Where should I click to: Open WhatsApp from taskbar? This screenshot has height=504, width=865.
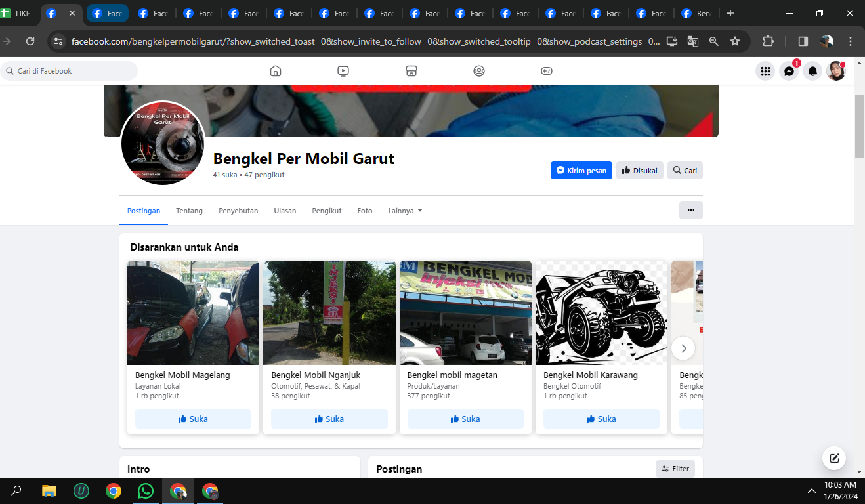click(146, 491)
